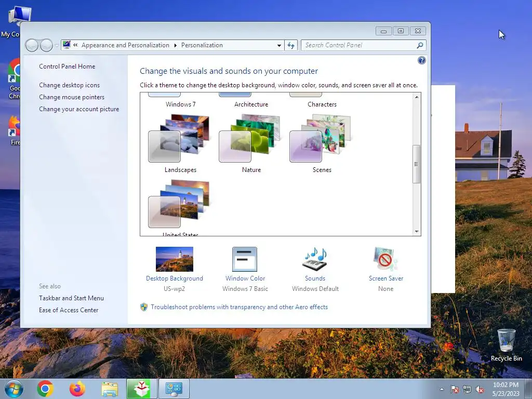Viewport: 532px width, 399px height.
Task: Open Ease of Access Center link
Action: (69, 310)
